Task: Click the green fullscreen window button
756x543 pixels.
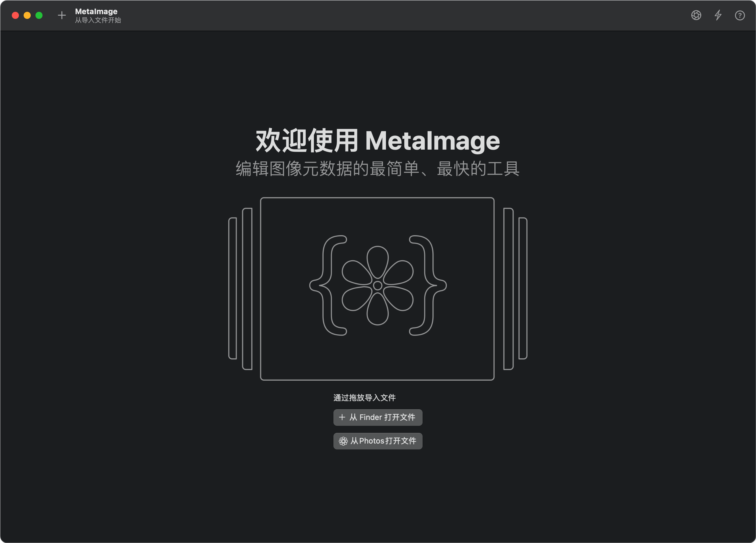Action: coord(39,15)
